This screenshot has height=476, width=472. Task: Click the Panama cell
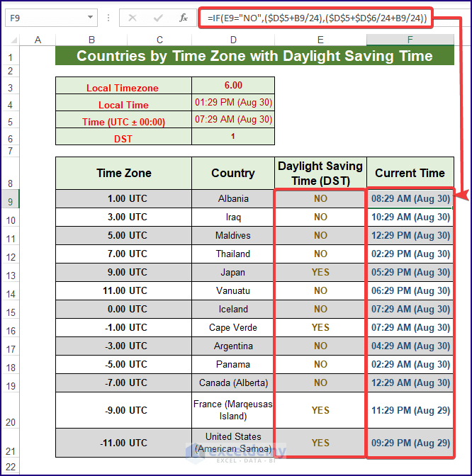pyautogui.click(x=233, y=365)
